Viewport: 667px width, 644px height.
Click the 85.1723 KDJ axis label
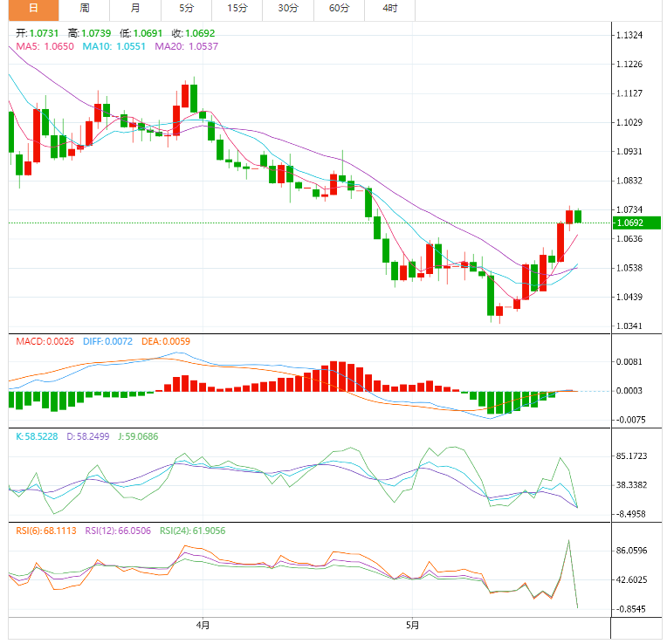(632, 456)
